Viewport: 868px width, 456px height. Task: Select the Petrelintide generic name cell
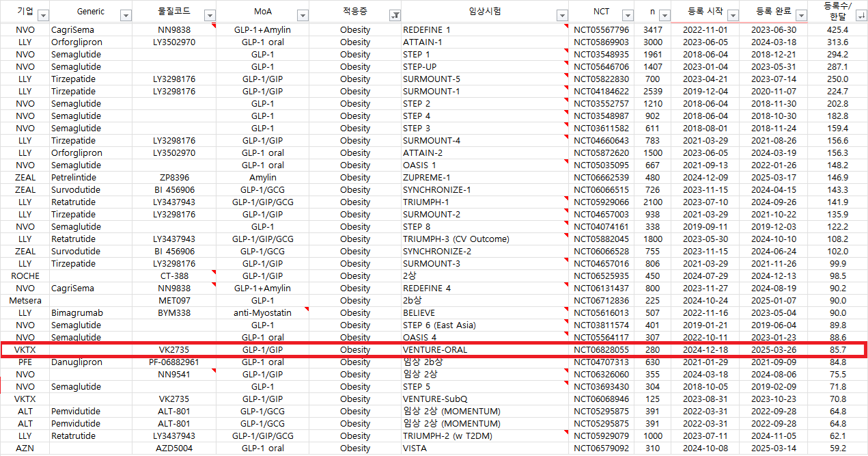91,178
